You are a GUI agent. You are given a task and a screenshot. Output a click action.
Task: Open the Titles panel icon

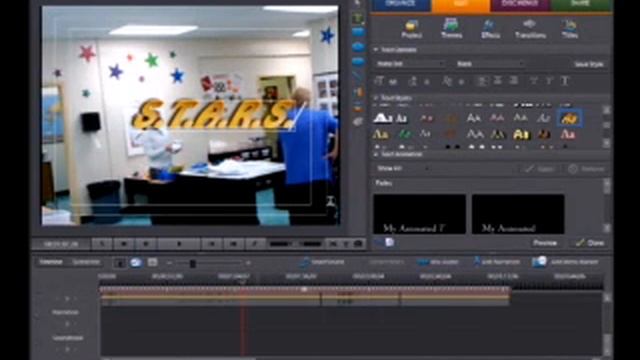coord(569,29)
